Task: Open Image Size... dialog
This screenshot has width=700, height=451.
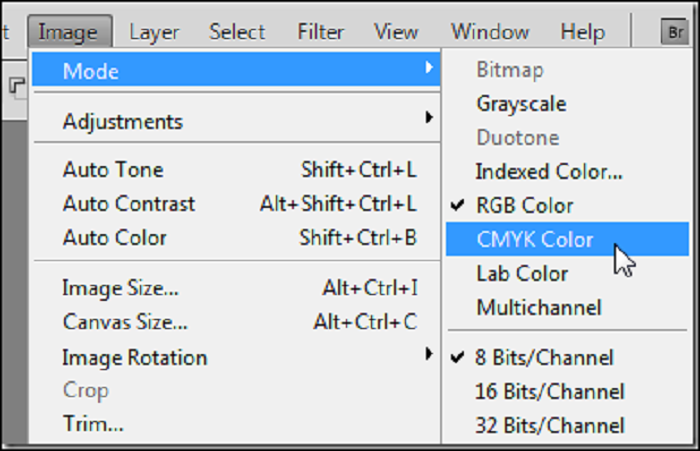Action: pos(236,288)
